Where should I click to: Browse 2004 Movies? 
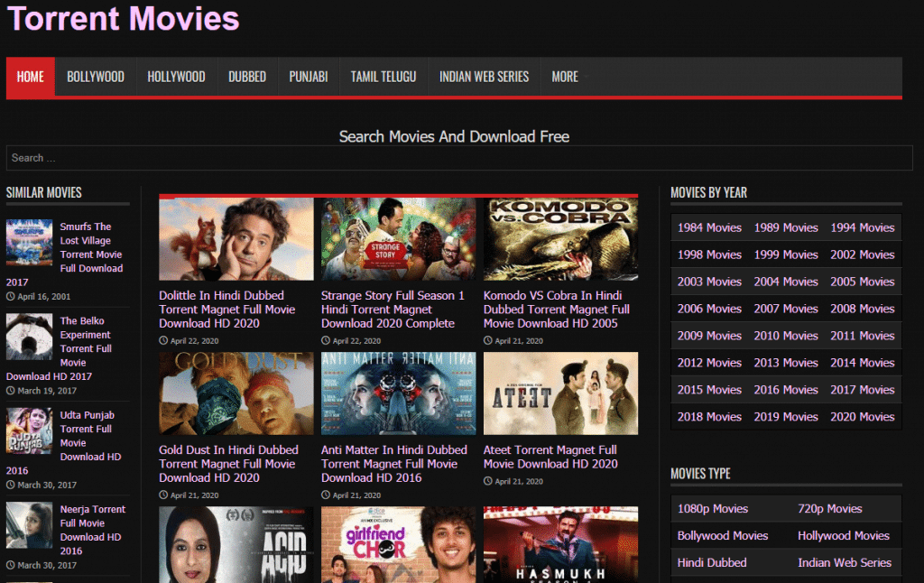tap(786, 282)
